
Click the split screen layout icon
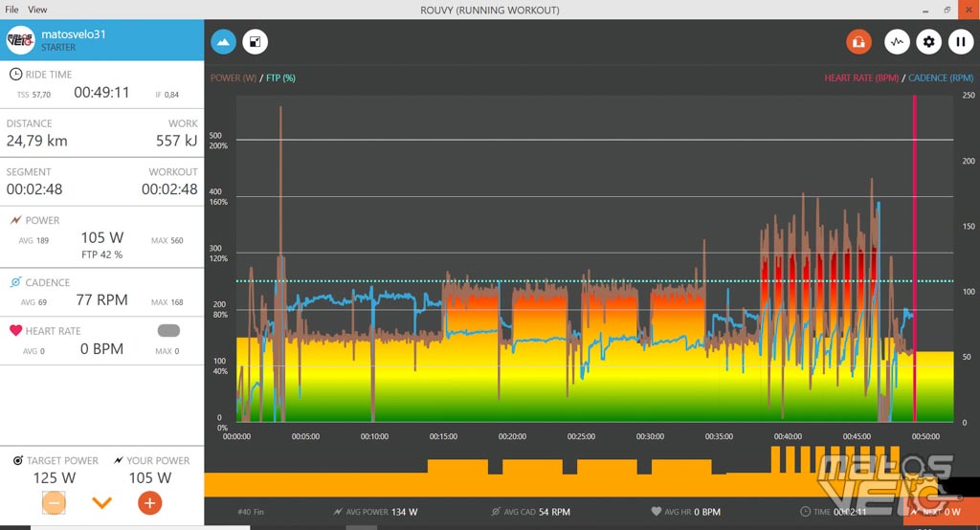[255, 42]
